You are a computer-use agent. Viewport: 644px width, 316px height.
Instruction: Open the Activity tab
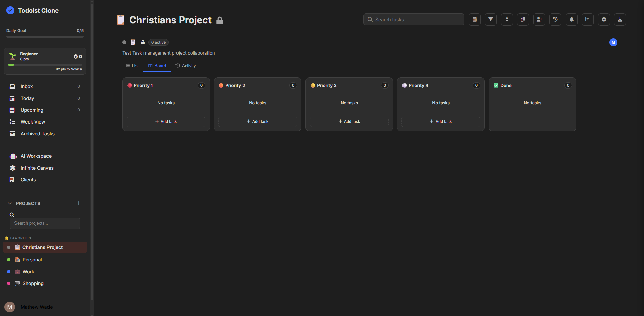coord(185,66)
